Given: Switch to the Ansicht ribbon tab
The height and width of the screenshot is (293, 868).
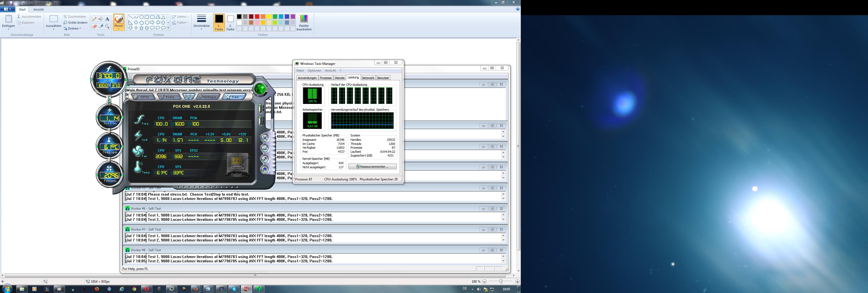Looking at the screenshot, I should point(39,9).
